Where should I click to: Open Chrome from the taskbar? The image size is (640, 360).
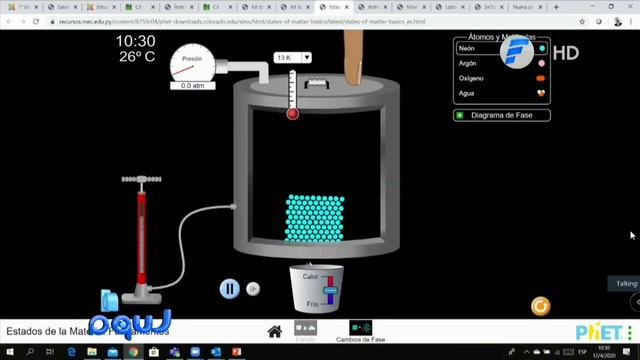(133, 351)
